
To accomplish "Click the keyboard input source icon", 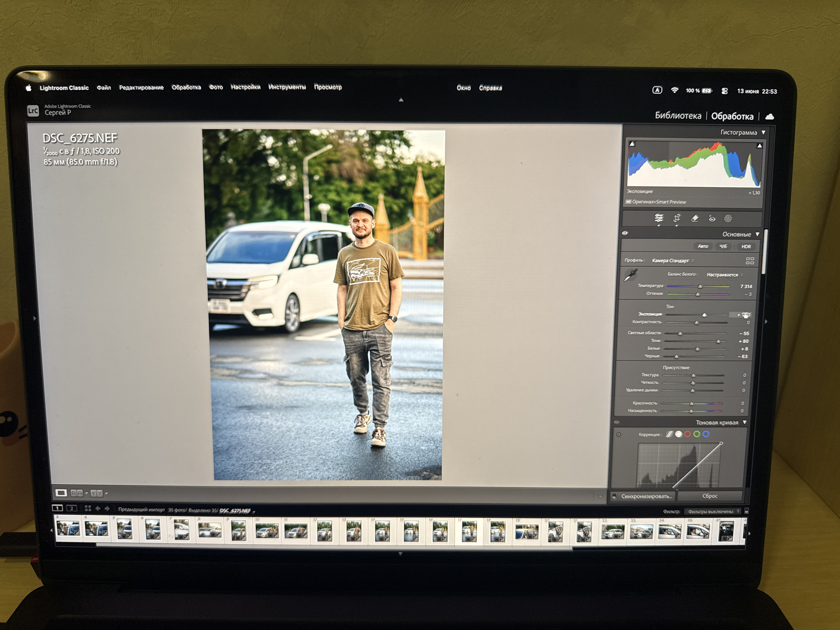I will (657, 90).
